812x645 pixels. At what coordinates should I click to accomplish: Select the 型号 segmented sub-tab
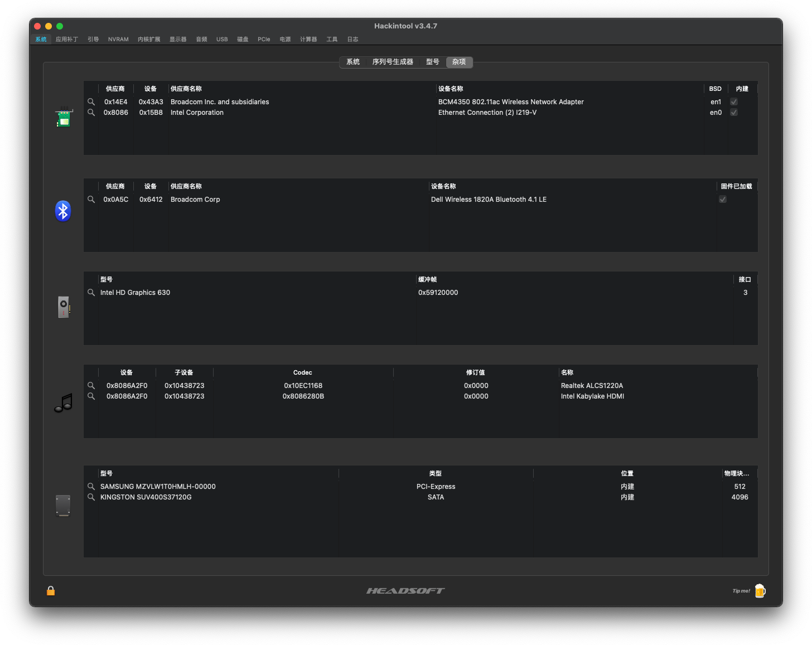433,62
